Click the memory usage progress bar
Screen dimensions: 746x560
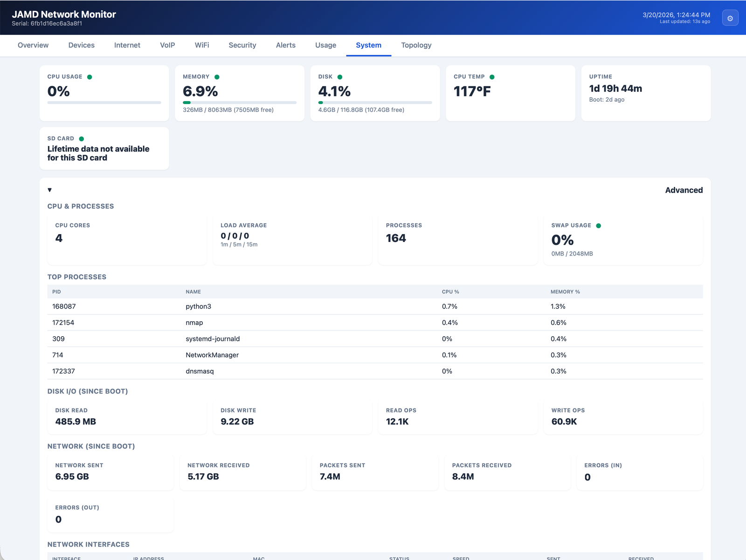239,102
